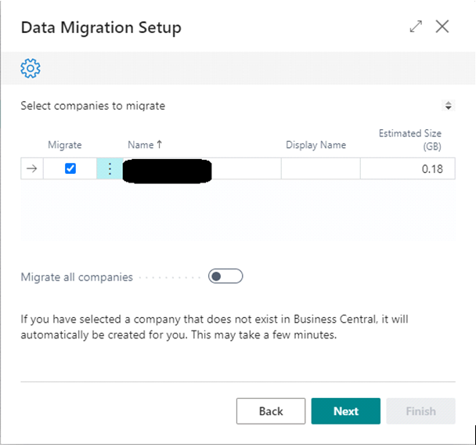Close the Data Migration Setup dialog
The image size is (476, 448).
pyautogui.click(x=442, y=27)
